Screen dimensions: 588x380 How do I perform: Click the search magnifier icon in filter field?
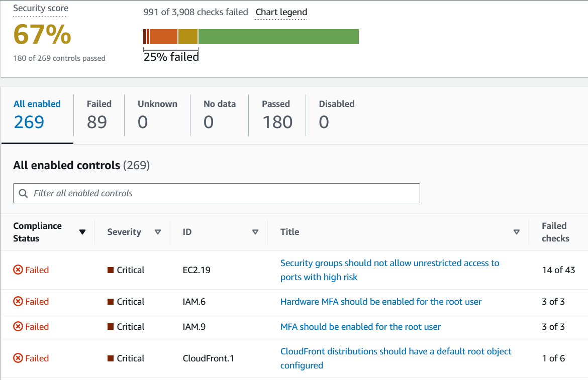pyautogui.click(x=23, y=193)
